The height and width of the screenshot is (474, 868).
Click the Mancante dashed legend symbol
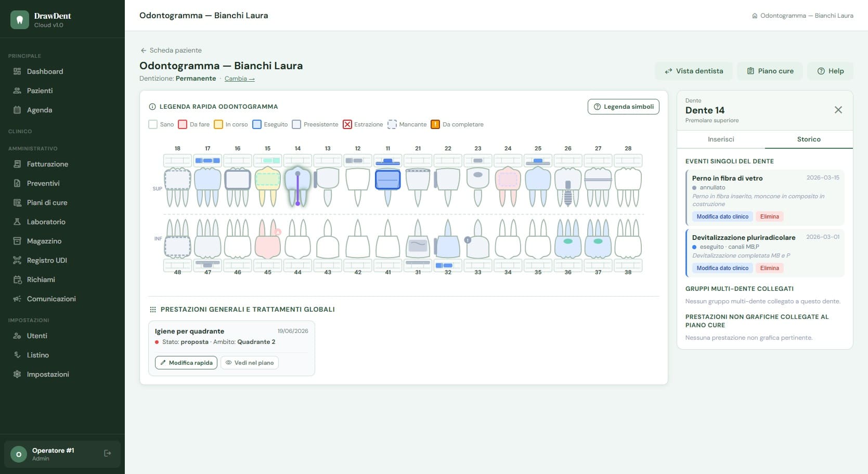392,124
